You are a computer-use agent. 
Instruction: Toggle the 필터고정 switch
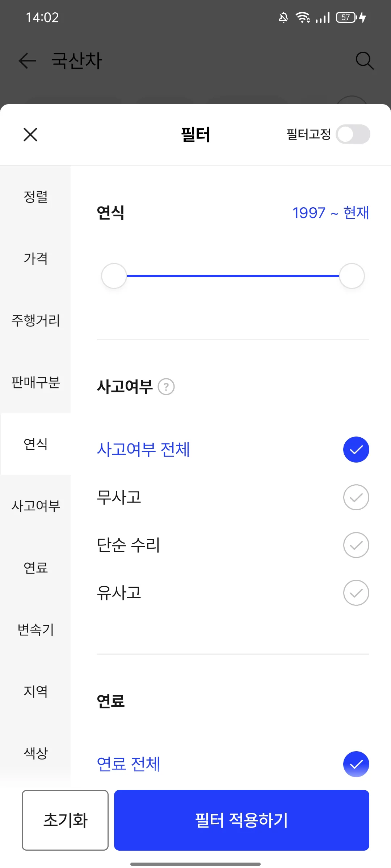[x=353, y=135]
